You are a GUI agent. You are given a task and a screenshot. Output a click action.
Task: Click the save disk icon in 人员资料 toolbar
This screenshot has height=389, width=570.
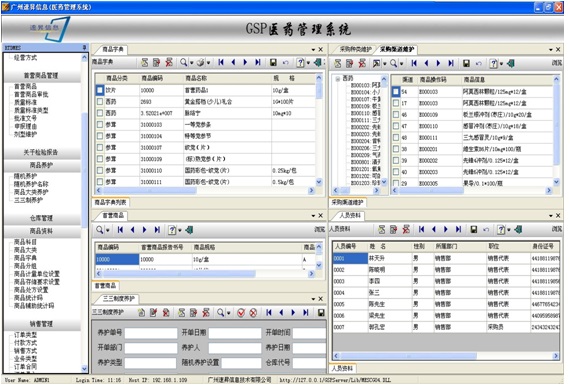click(x=474, y=229)
